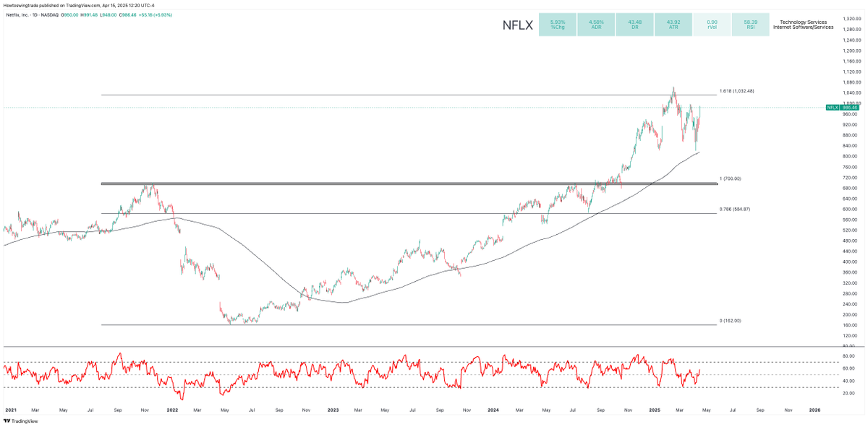The width and height of the screenshot is (868, 427).
Task: Click the Netflix, Inc. 1D NASDAQ symbol legend
Action: 31,14
